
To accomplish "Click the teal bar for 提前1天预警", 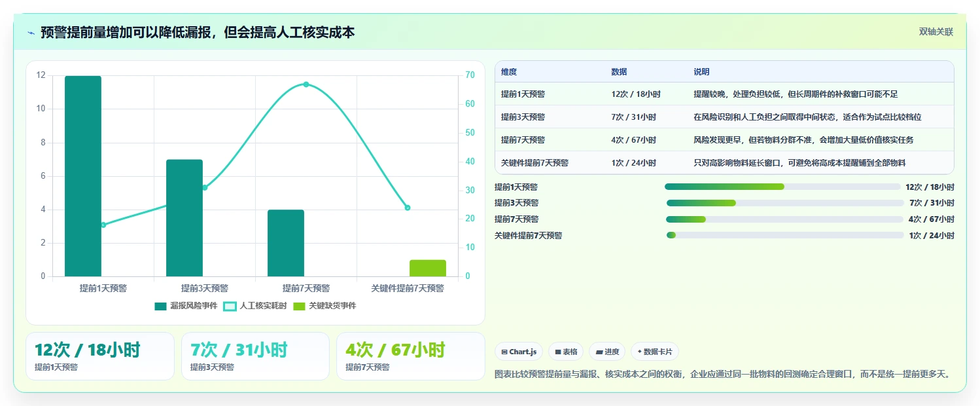I will [x=83, y=176].
